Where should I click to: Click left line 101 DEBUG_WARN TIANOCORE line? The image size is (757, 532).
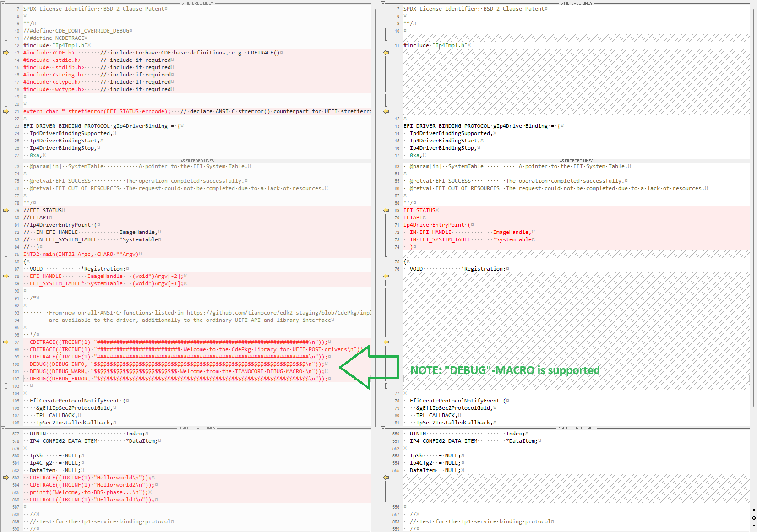tap(179, 371)
